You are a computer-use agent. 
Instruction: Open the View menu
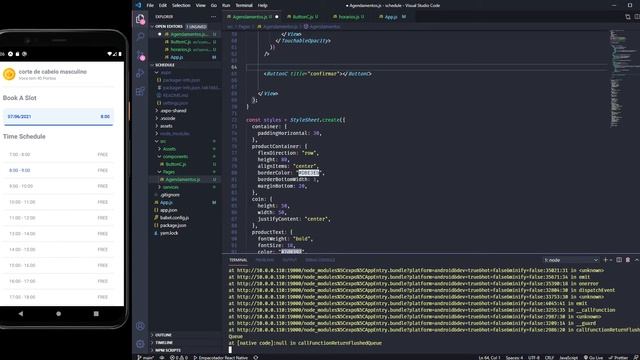(200, 5)
